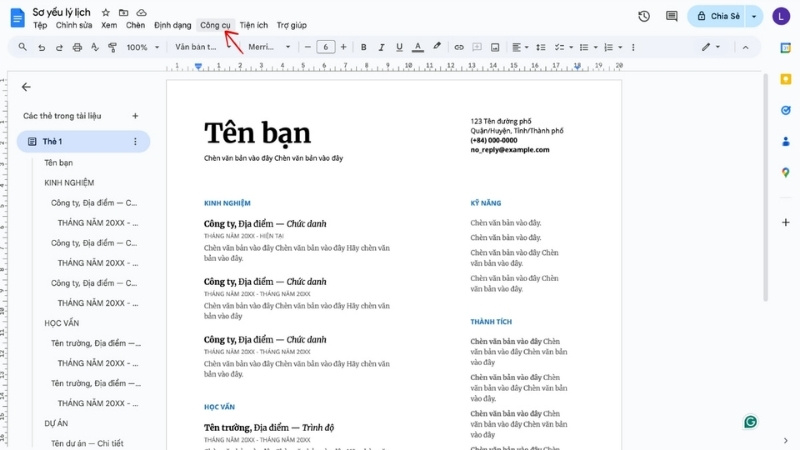Toggle italic formatting

381,47
